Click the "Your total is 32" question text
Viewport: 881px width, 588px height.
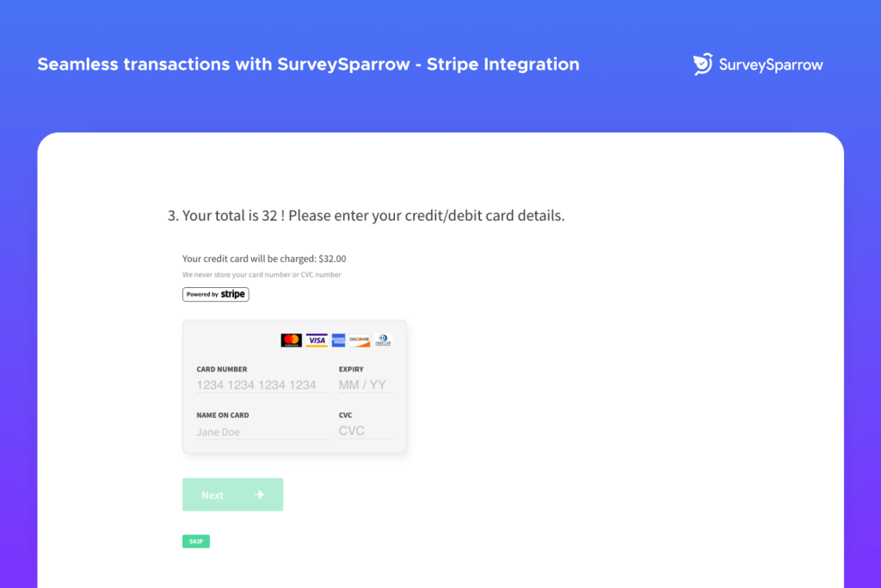366,216
